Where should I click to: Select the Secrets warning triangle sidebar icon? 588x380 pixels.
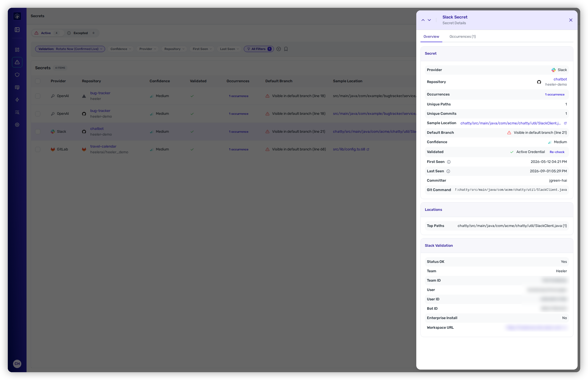coord(17,62)
